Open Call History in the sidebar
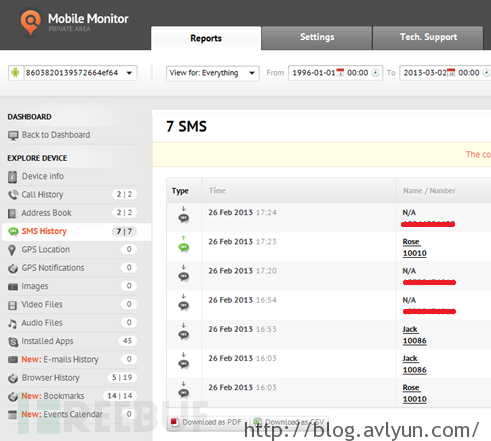The width and height of the screenshot is (491, 441). tap(42, 195)
